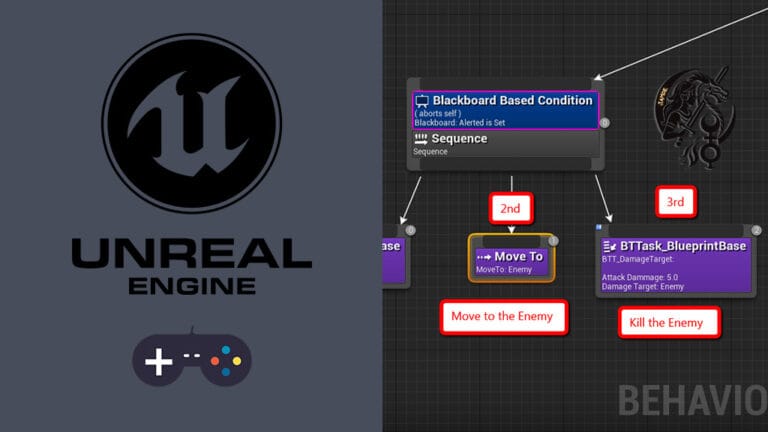Select the Sequence composite node
The height and width of the screenshot is (432, 768).
click(x=505, y=144)
